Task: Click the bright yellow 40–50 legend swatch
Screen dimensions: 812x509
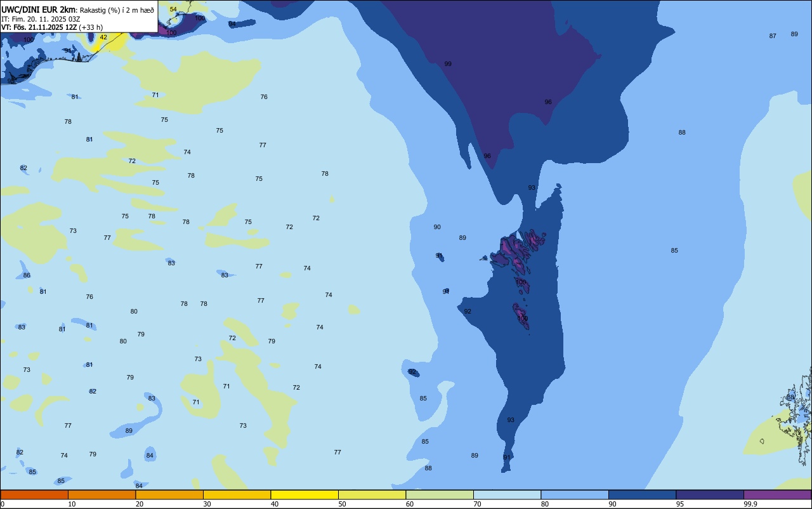Action: (x=304, y=494)
